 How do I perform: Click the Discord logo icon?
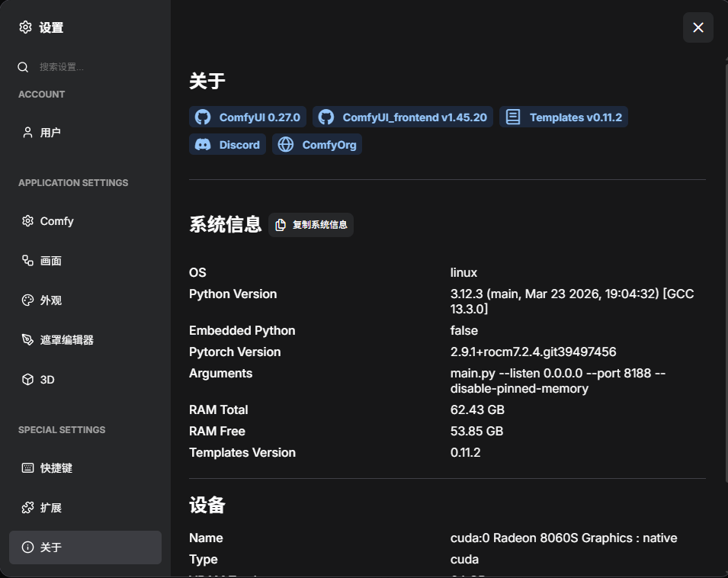[x=203, y=144]
